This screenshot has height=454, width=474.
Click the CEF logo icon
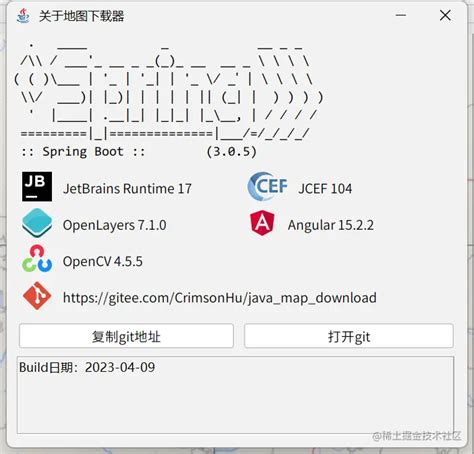(x=268, y=186)
